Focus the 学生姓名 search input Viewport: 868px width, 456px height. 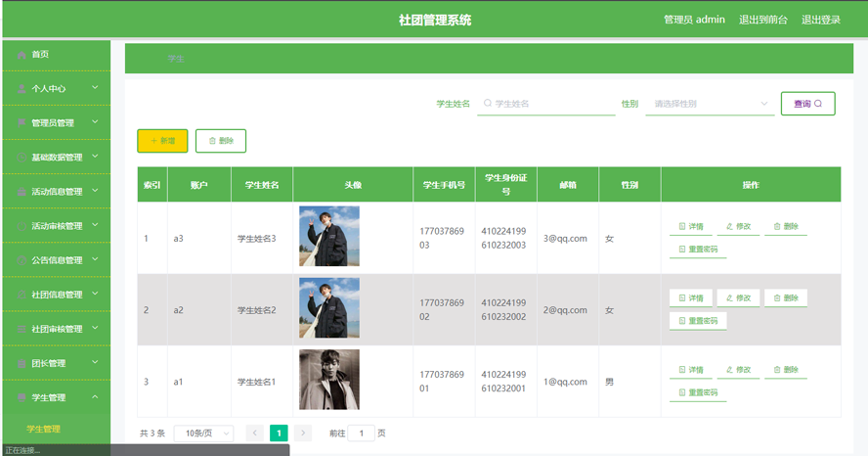pos(545,104)
